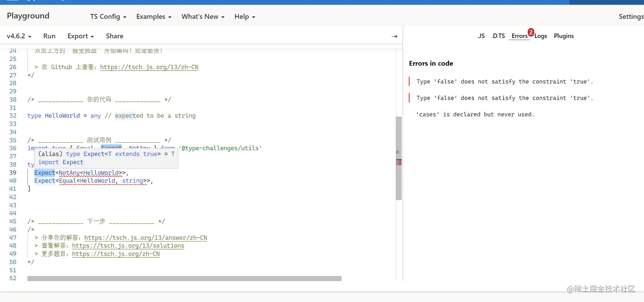
Task: Click the red errors count badge
Action: click(x=531, y=32)
